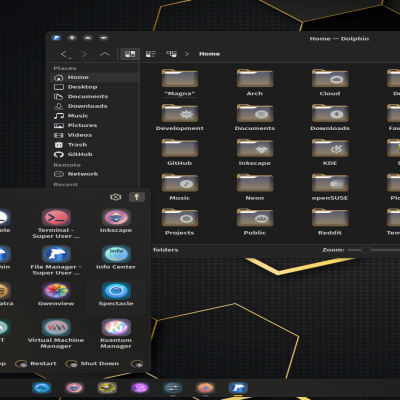The height and width of the screenshot is (400, 400).
Task: Click the Home breadcrumb in location bar
Action: (x=209, y=54)
